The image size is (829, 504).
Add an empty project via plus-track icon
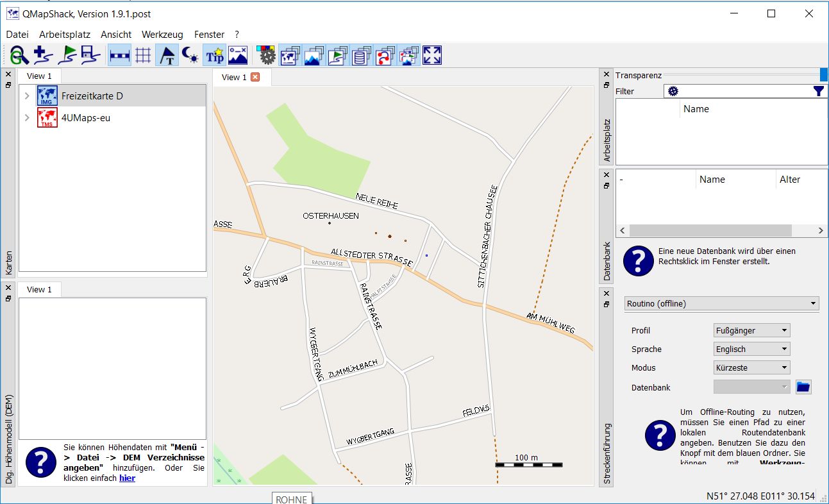click(42, 55)
